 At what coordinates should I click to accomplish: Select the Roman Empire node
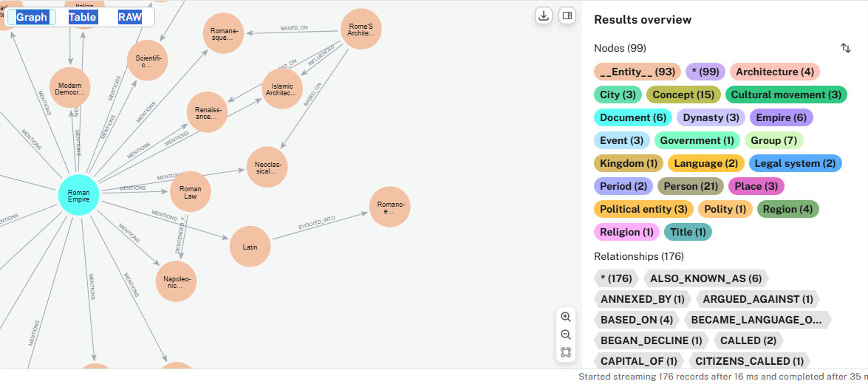pos(78,196)
